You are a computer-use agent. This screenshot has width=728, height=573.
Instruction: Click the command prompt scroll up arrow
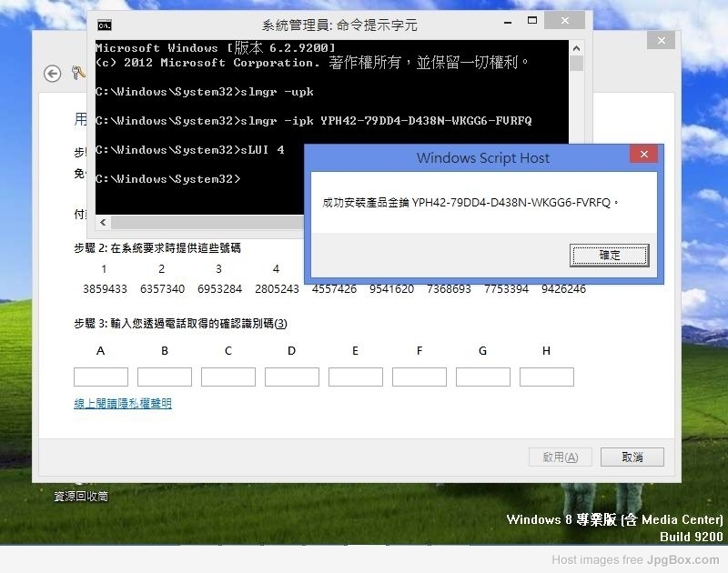point(576,47)
